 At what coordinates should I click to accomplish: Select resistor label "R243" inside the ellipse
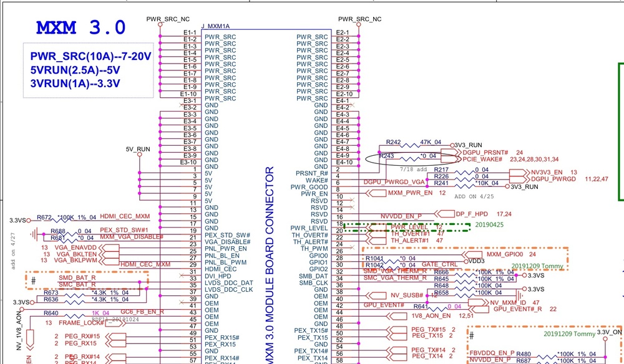pyautogui.click(x=387, y=156)
